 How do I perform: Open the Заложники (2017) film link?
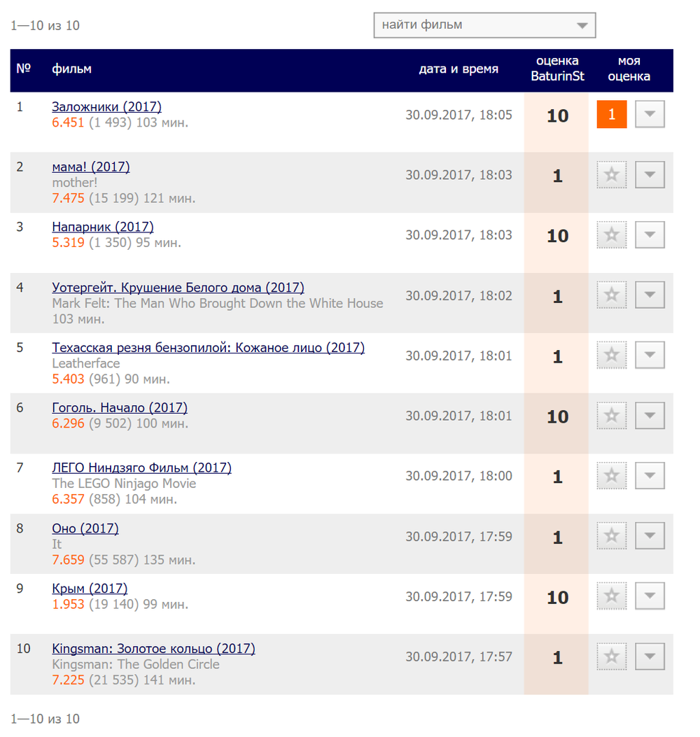point(106,106)
